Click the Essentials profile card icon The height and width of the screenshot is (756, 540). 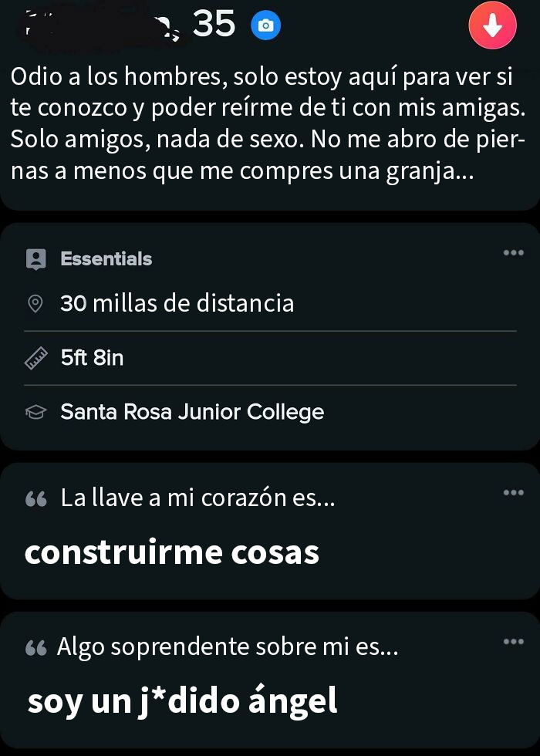pyautogui.click(x=35, y=258)
